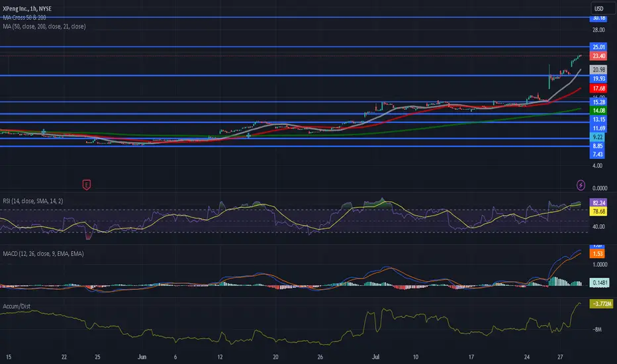Click the 'Jul' date on time axis
The height and width of the screenshot is (364, 617).
pos(376,357)
